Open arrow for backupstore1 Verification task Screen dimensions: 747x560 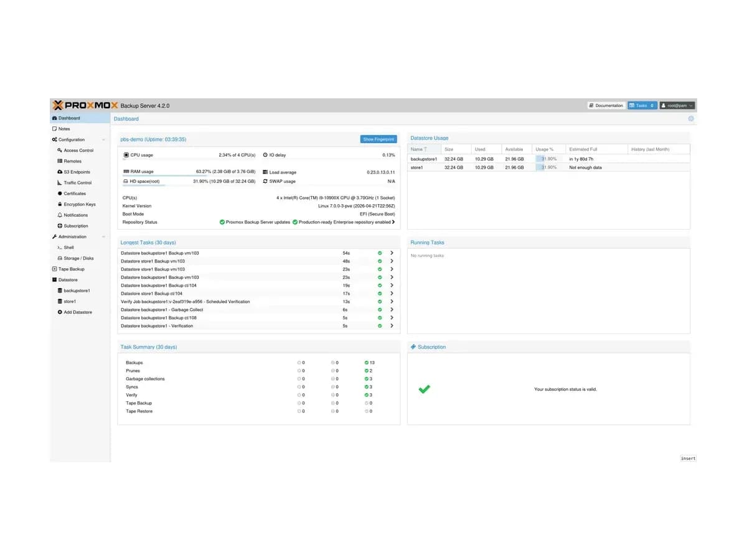[x=392, y=326]
